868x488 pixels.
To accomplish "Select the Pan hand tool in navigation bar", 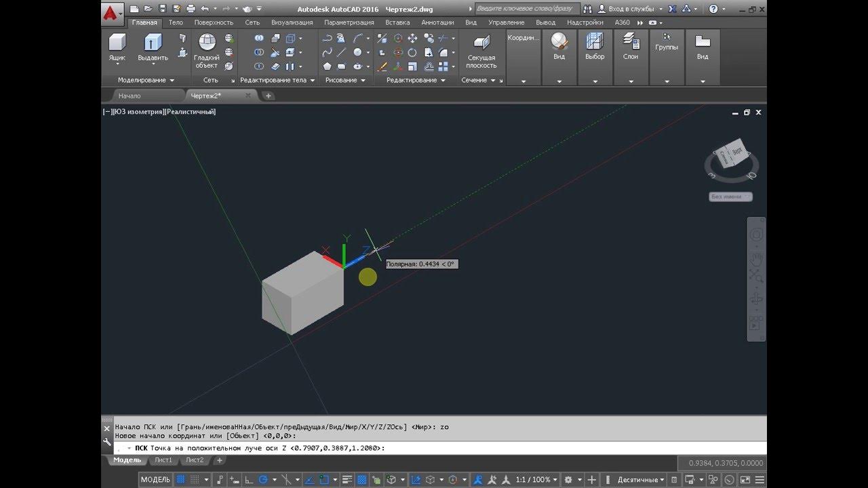I will [x=756, y=258].
